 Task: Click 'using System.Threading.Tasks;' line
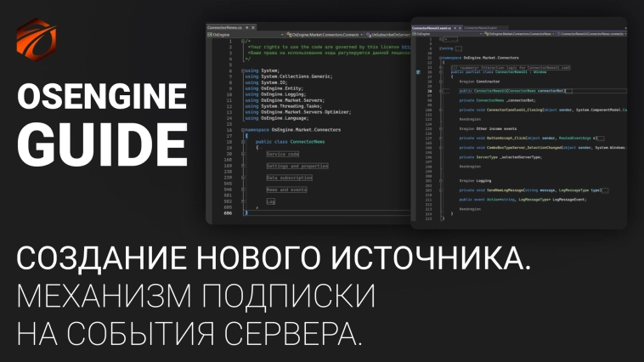pyautogui.click(x=284, y=106)
